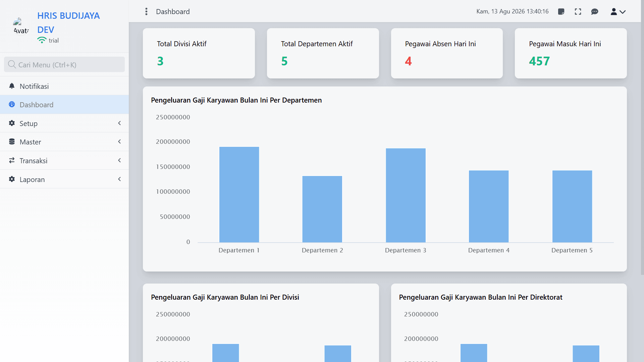The image size is (644, 362).
Task: Click the Pegawai Absen Hari Ini card
Action: click(x=447, y=53)
